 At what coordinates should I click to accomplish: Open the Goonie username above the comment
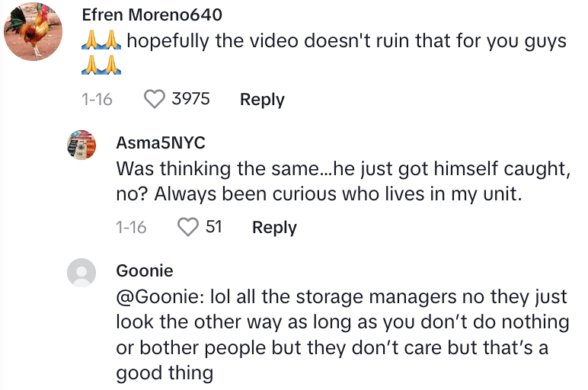pyautogui.click(x=145, y=270)
